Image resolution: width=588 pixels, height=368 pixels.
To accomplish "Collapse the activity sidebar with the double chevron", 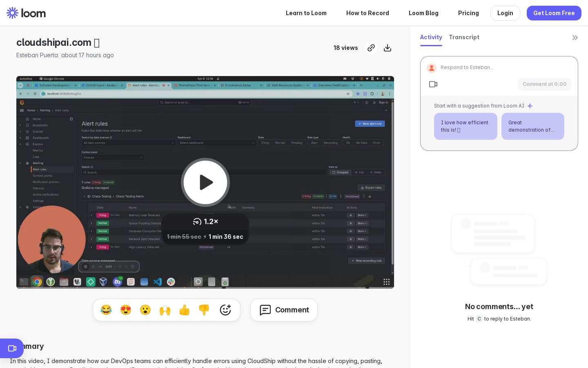I will pyautogui.click(x=575, y=38).
